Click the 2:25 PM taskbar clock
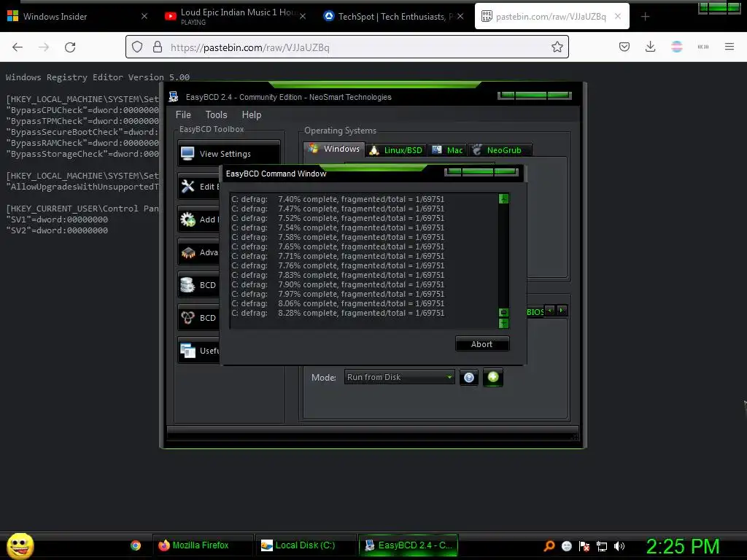747x560 pixels. pyautogui.click(x=683, y=546)
